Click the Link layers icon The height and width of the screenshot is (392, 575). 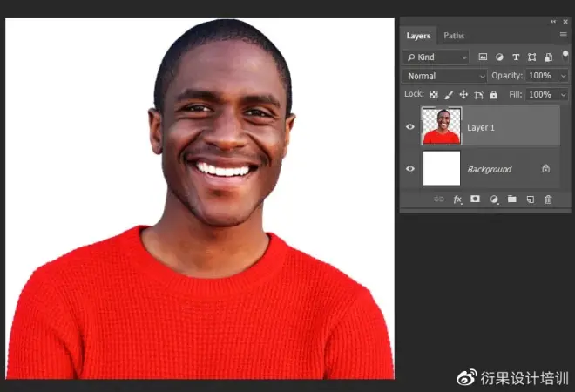438,199
